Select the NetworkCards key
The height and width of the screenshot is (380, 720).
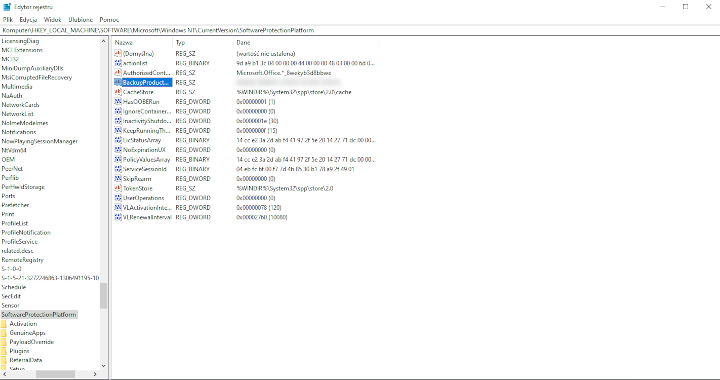20,105
